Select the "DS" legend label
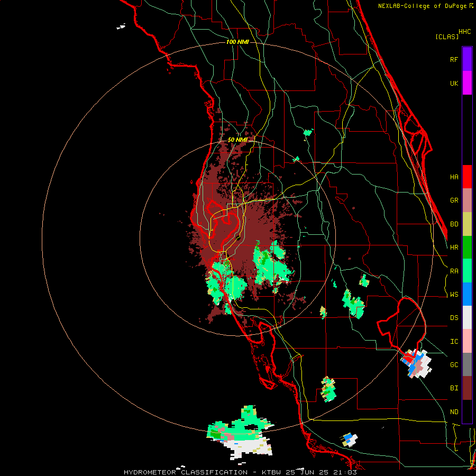This screenshot has width=476, height=476. point(454,318)
